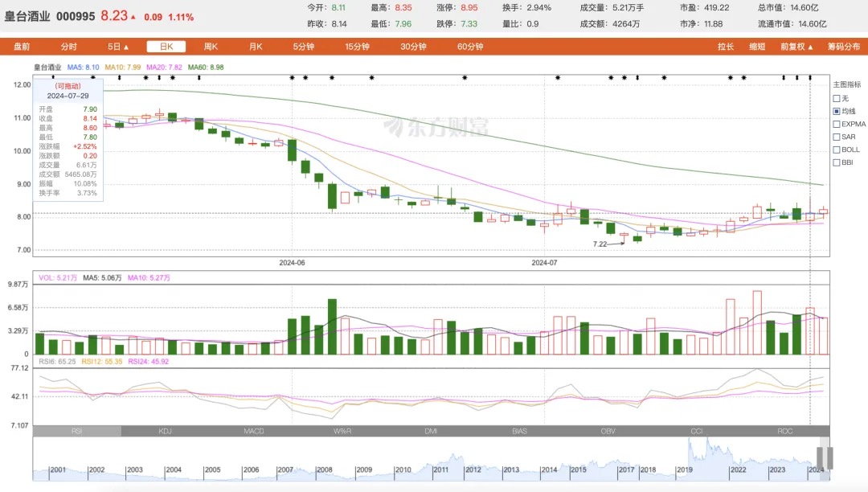
Task: Open the 筹码分布 chip distribution view
Action: [844, 47]
